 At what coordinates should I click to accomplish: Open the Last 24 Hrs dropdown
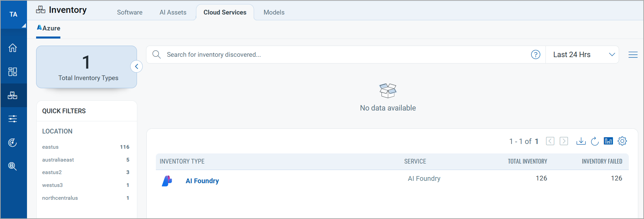coord(582,54)
